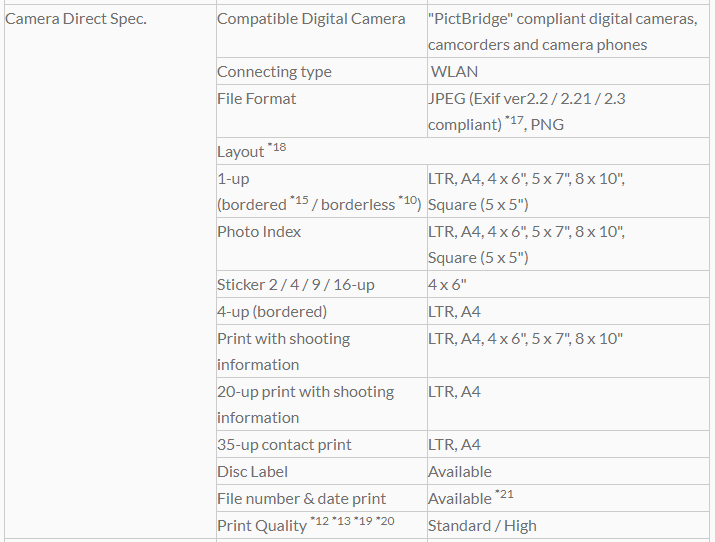
Task: Click the Standard / High value cell
Action: click(x=482, y=526)
